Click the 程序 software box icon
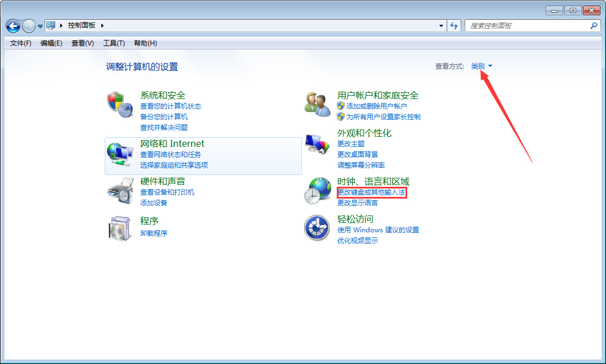Screen dimensions: 606x364 (x=120, y=228)
